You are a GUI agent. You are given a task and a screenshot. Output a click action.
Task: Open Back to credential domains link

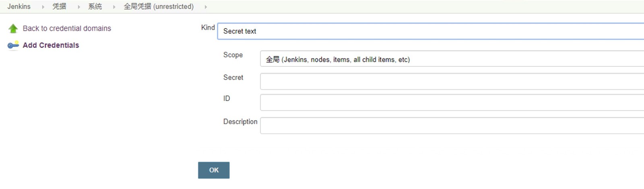pyautogui.click(x=67, y=29)
